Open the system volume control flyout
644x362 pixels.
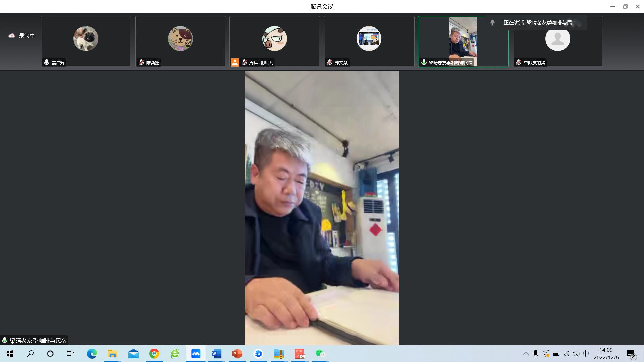576,354
